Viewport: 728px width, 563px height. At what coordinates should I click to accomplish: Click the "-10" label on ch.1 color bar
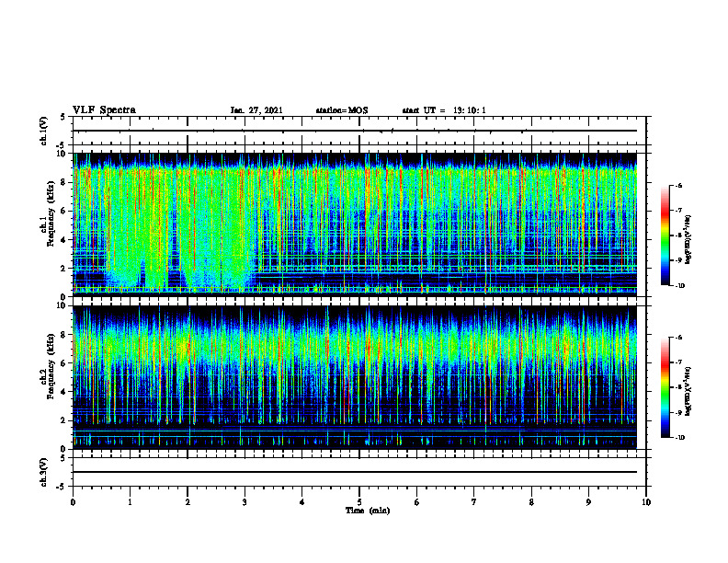[x=679, y=286]
